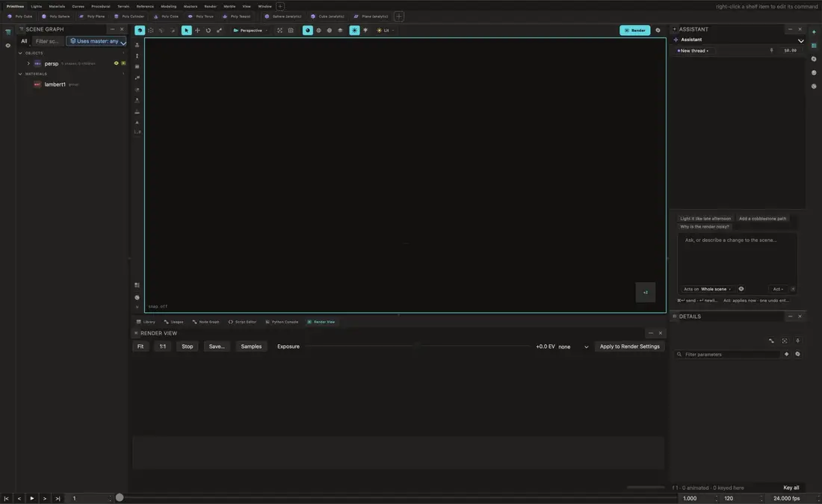The height and width of the screenshot is (504, 822).
Task: Click the 'Light it like late afternoon' suggestion
Action: click(705, 219)
